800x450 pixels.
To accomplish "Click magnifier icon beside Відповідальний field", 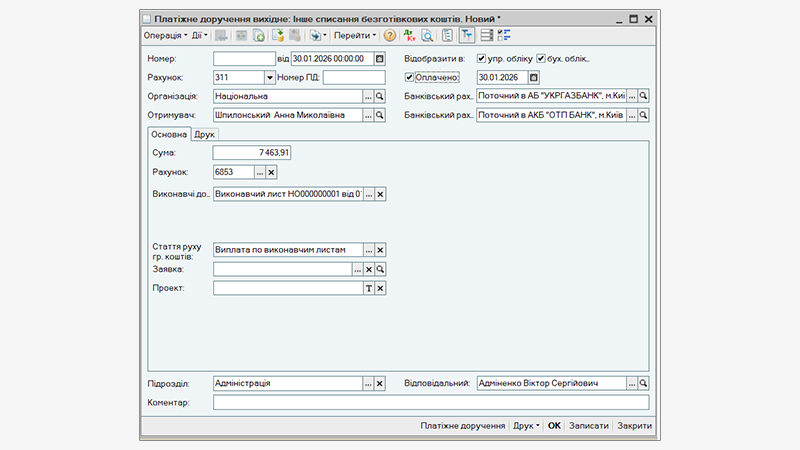I will point(643,383).
